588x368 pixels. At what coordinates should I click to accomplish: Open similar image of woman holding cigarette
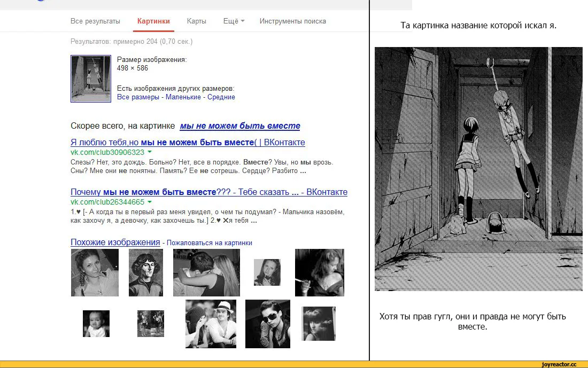320,272
